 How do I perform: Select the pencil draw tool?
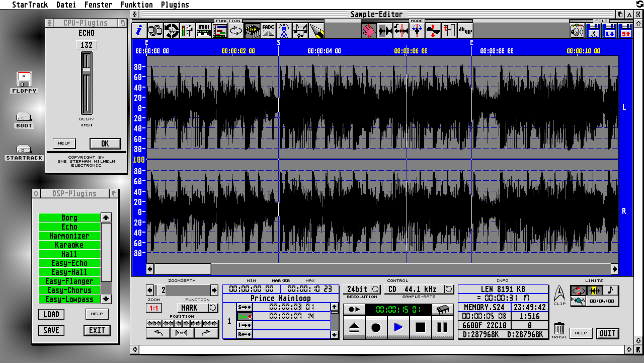click(316, 31)
